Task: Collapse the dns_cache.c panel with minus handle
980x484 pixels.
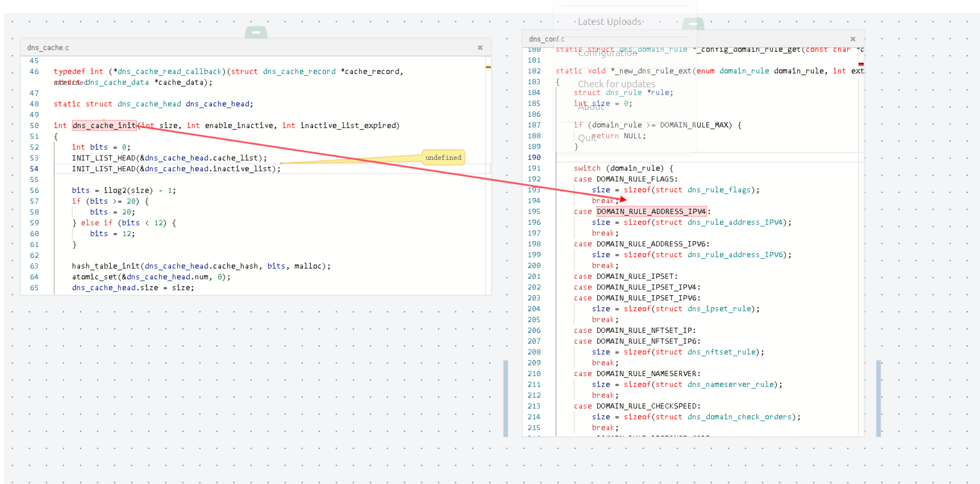Action: point(256,32)
